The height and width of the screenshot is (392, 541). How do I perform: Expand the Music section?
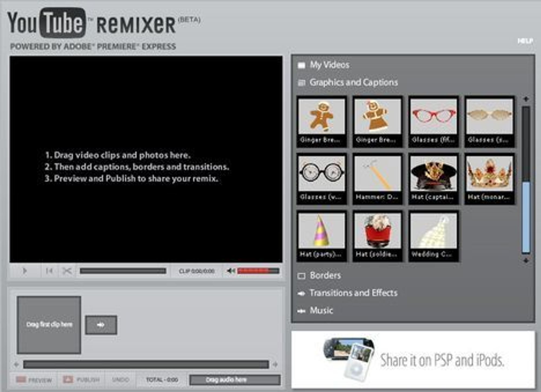coord(321,310)
